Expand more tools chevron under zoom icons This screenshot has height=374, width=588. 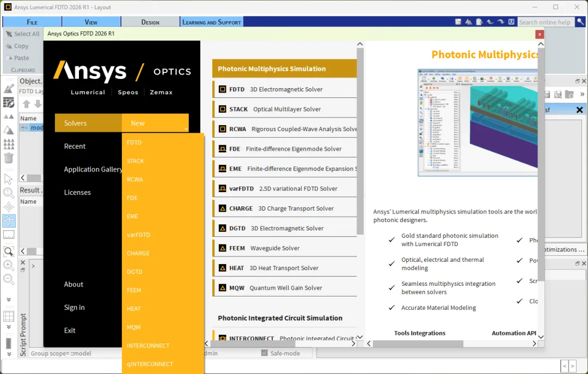[x=9, y=299]
